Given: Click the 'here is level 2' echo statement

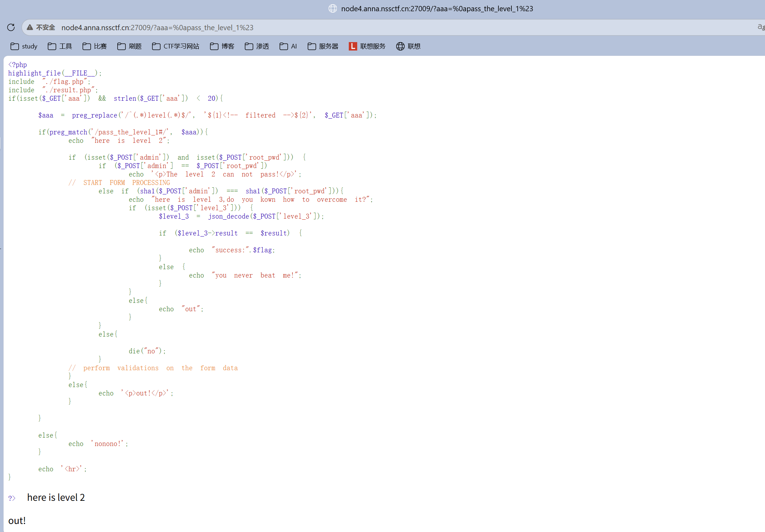Looking at the screenshot, I should [119, 140].
